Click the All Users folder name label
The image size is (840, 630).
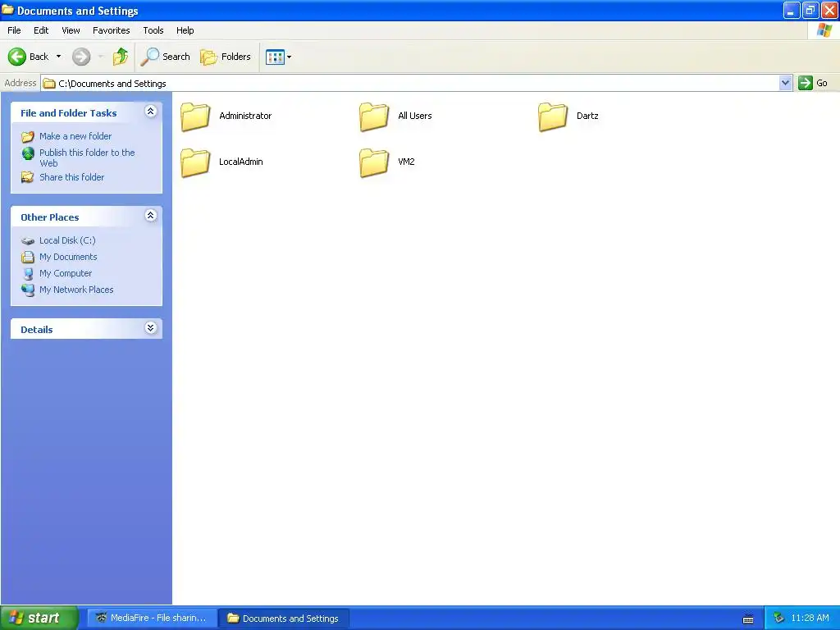[x=414, y=116]
